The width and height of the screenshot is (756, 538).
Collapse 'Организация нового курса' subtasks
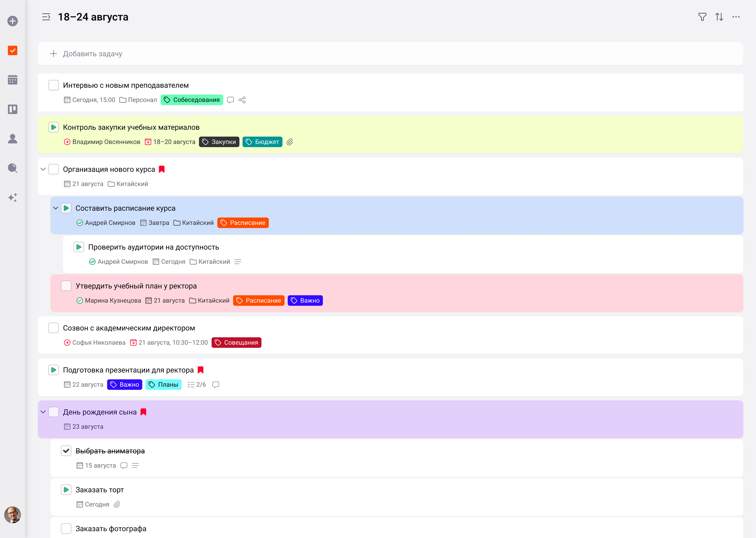pyautogui.click(x=43, y=169)
